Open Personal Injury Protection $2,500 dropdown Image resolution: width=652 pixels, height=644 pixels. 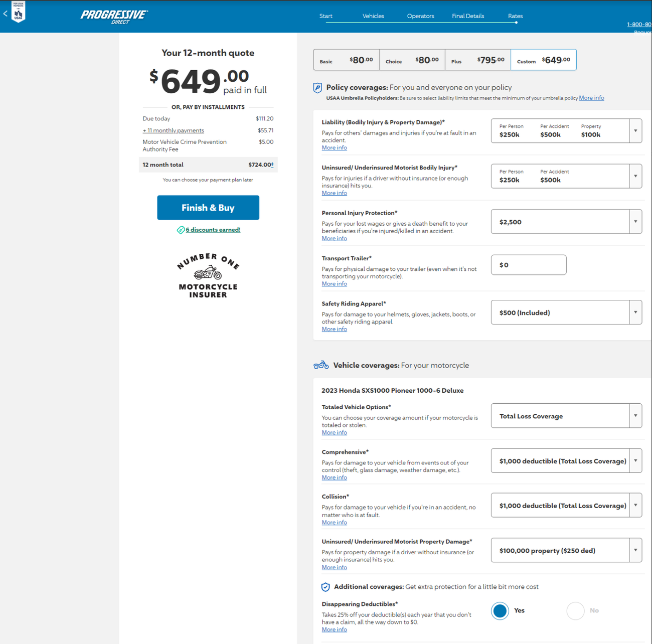point(566,222)
